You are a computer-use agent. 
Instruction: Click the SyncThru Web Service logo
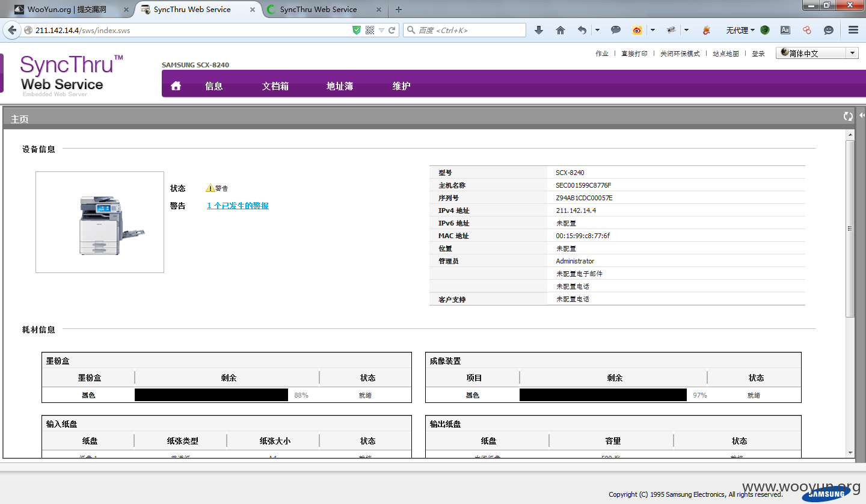point(72,75)
